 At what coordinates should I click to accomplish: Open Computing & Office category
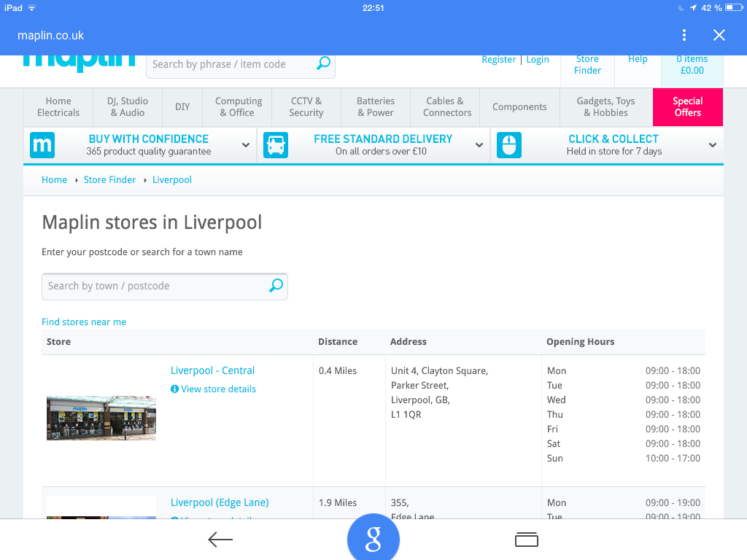pyautogui.click(x=237, y=107)
